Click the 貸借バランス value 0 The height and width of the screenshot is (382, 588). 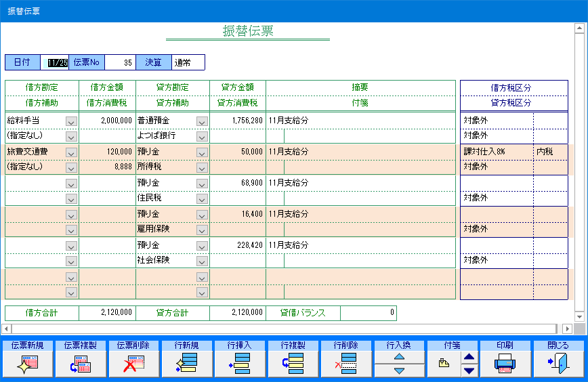point(369,312)
